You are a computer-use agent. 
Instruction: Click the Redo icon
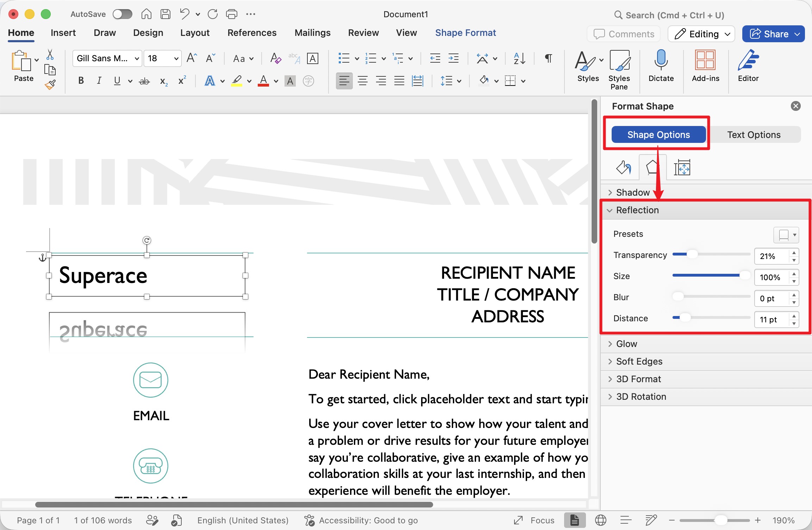pos(213,14)
